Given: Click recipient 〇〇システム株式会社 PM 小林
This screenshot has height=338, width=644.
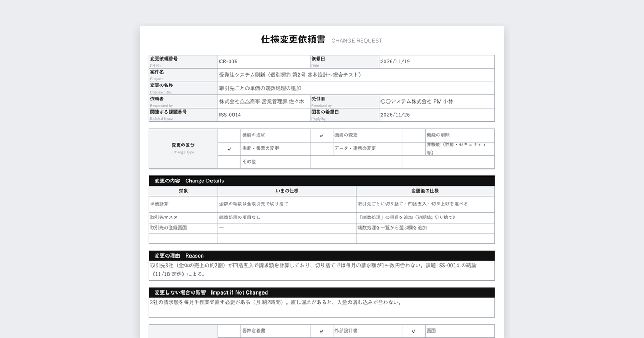Looking at the screenshot, I should (437, 102).
